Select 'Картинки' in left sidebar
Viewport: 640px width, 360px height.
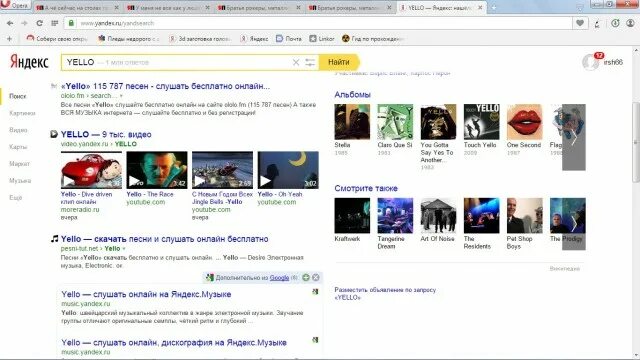pyautogui.click(x=22, y=113)
